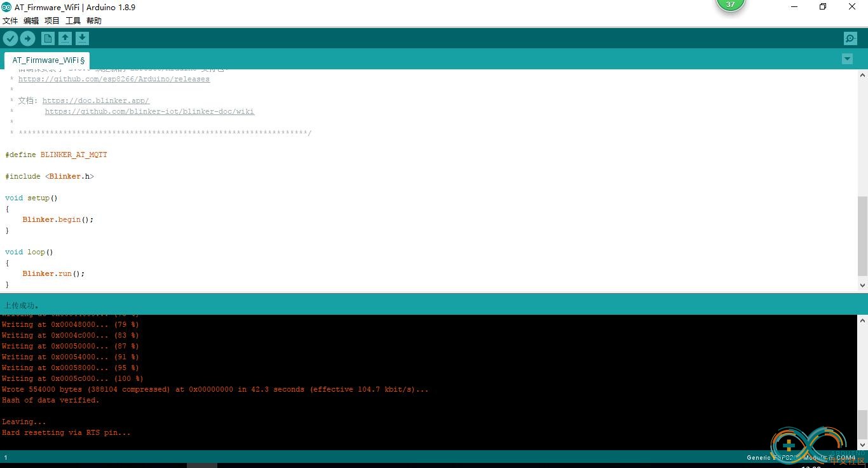The image size is (868, 468).
Task: Minimize the Arduino window
Action: coord(794,7)
